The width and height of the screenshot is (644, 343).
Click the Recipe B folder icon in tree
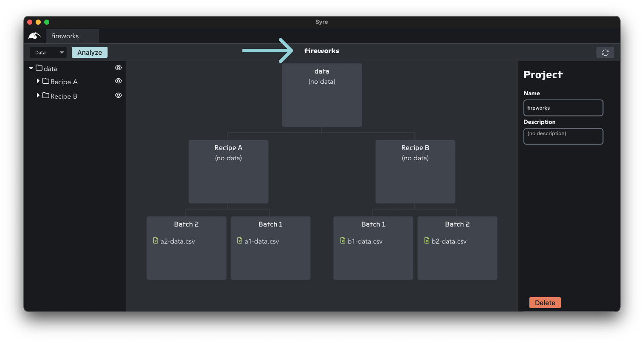coord(46,95)
